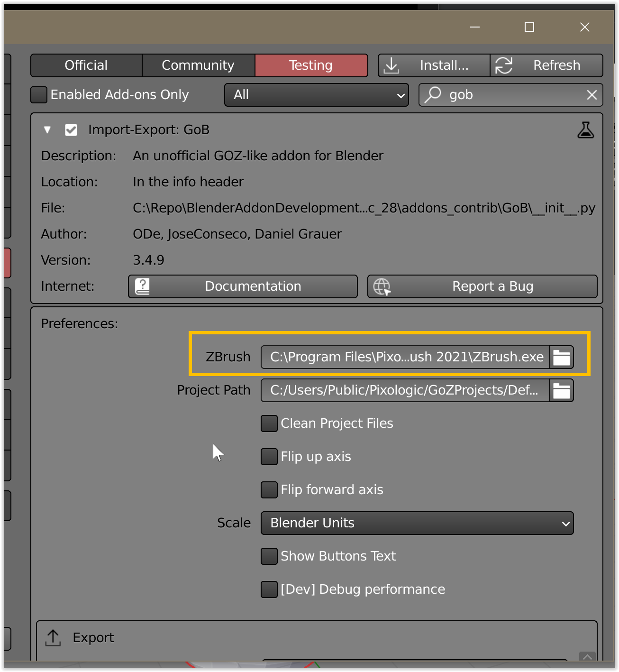This screenshot has width=619, height=672.
Task: Click the Export upload arrow icon
Action: [x=53, y=638]
